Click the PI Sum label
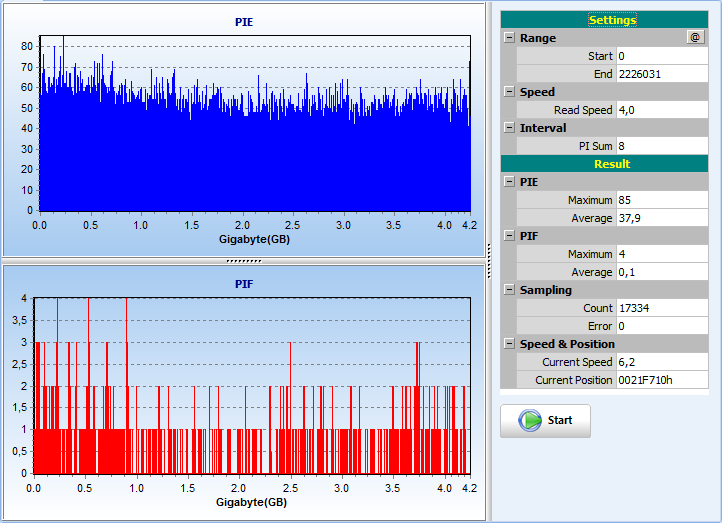Screen dimensions: 722x523 [595, 146]
